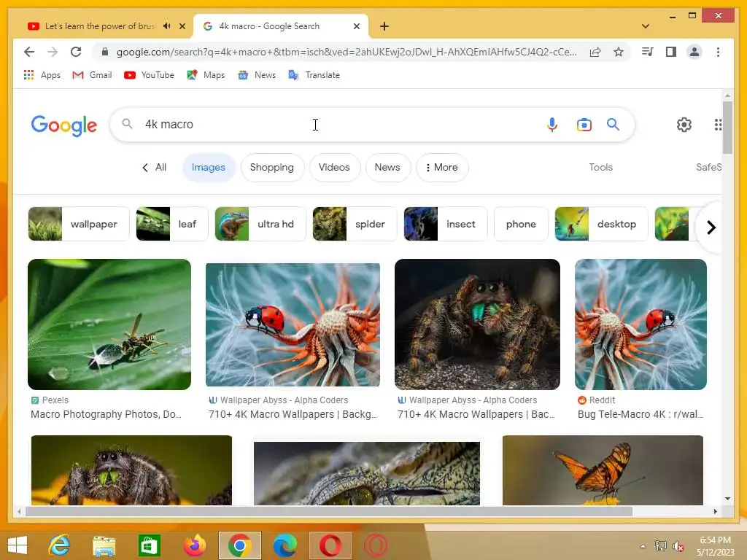Open the Translate bookmark
This screenshot has height=560, width=747.
[314, 75]
